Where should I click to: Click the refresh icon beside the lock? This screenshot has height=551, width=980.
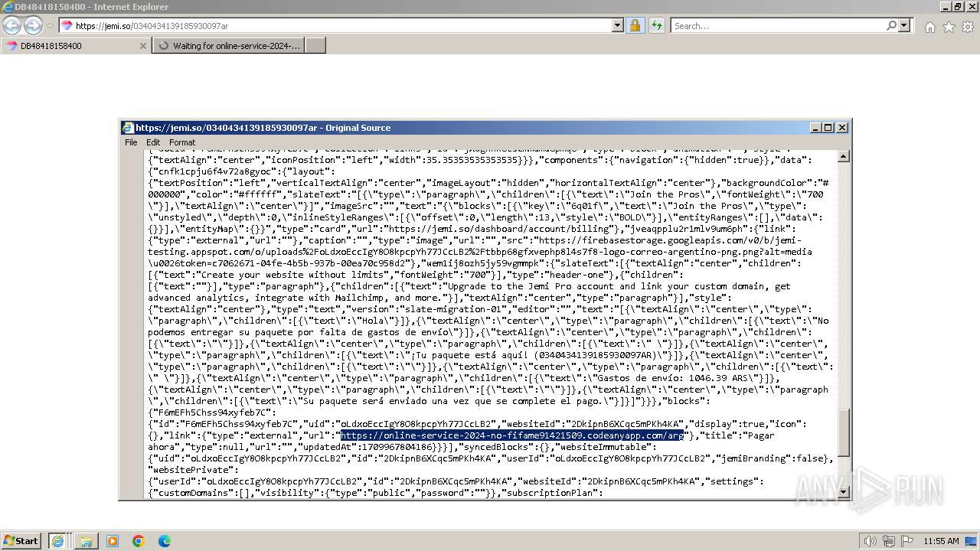point(656,26)
